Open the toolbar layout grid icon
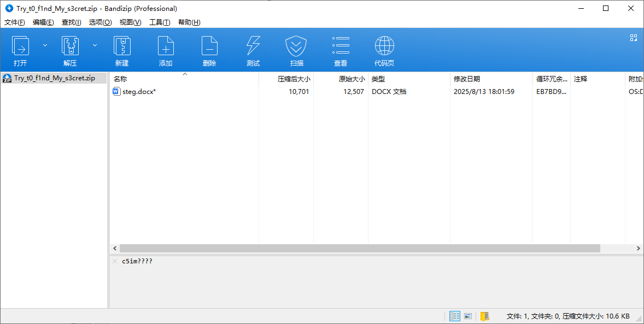 point(633,38)
